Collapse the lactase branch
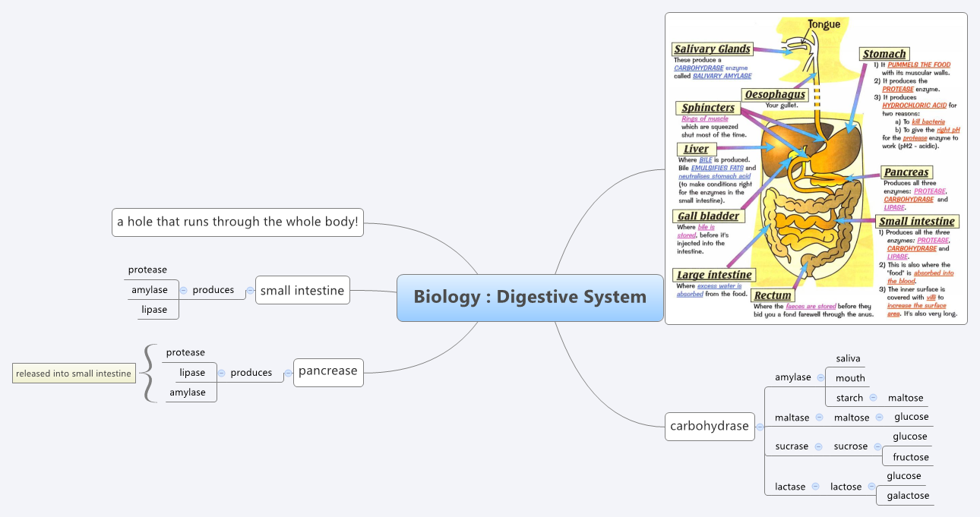The image size is (980, 517). coord(817,487)
